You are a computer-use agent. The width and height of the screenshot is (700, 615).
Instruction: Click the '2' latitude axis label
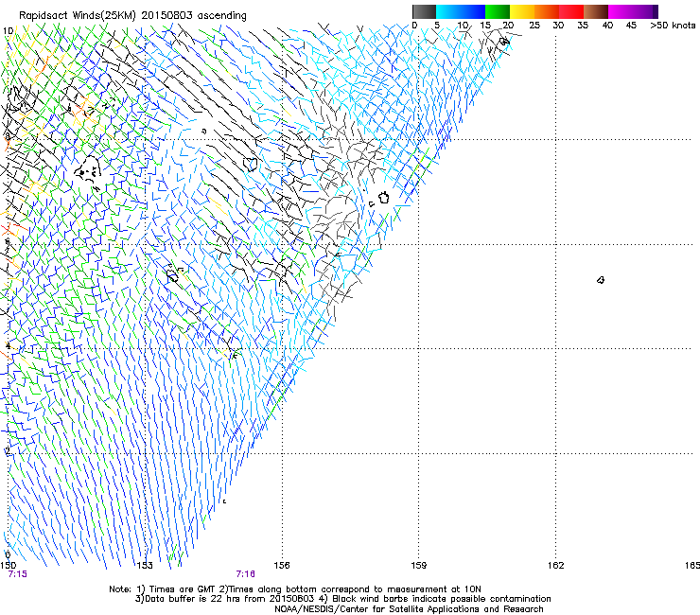coord(8,451)
